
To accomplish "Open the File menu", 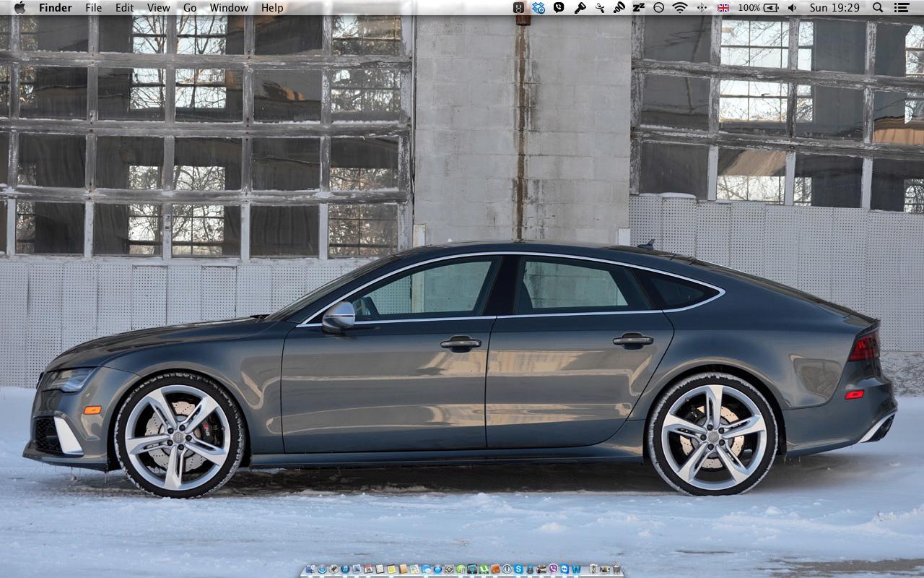I will 93,7.
